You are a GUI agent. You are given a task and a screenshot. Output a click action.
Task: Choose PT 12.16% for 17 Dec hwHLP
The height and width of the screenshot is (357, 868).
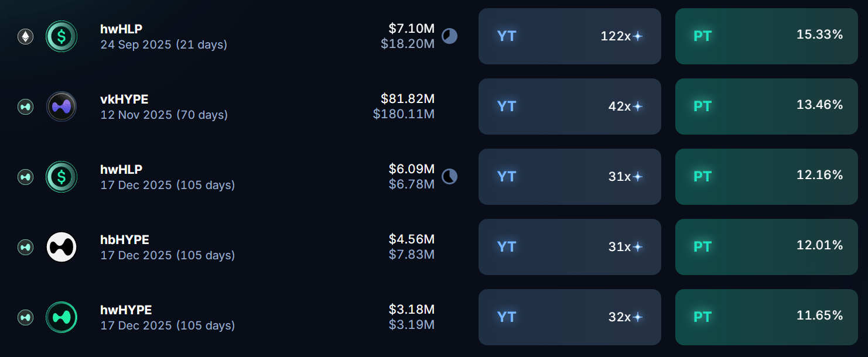click(x=766, y=177)
